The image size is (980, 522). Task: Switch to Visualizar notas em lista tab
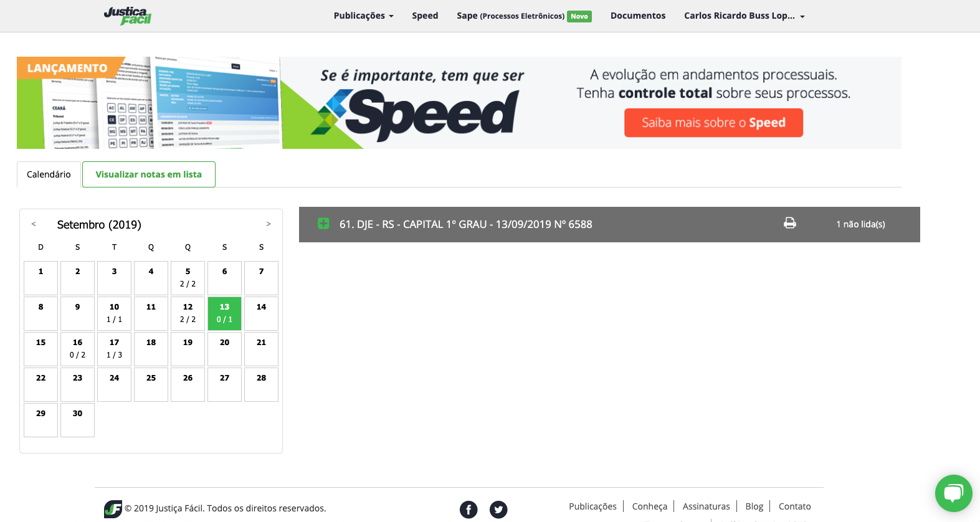coord(149,174)
